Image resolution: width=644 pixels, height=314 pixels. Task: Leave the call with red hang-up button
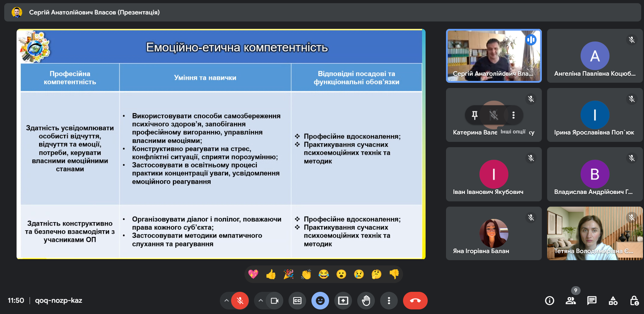(415, 301)
